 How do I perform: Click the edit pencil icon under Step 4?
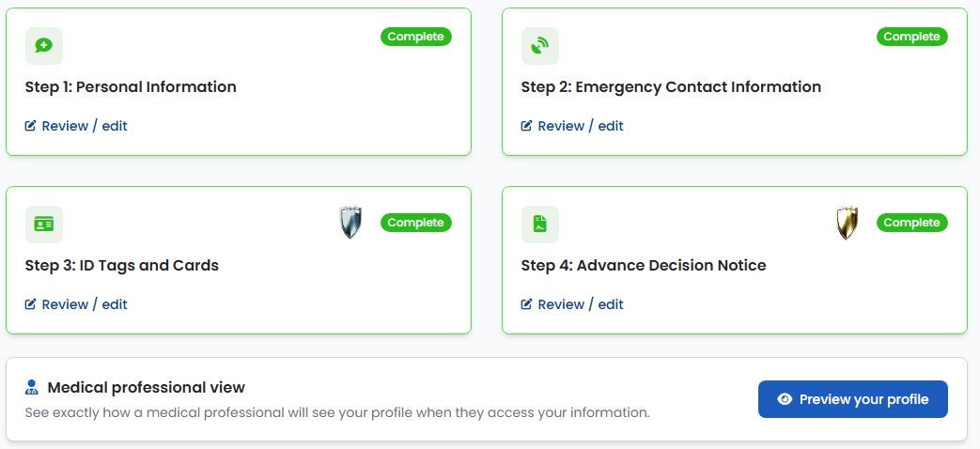[x=526, y=304]
